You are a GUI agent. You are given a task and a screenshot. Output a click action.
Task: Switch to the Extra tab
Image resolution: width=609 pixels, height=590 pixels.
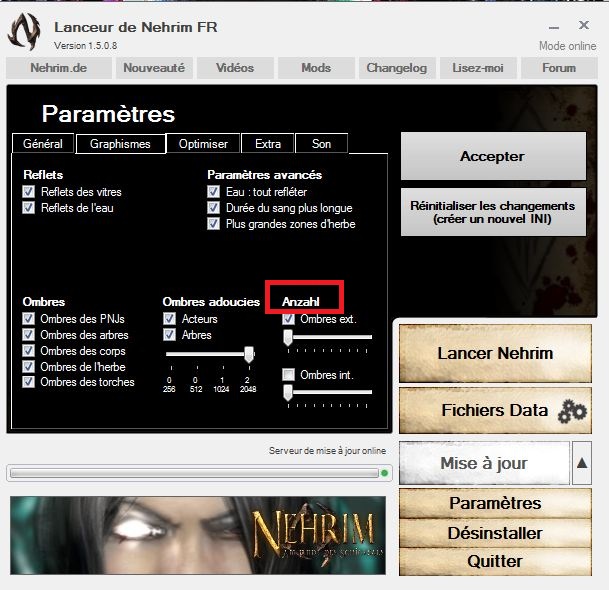point(268,144)
